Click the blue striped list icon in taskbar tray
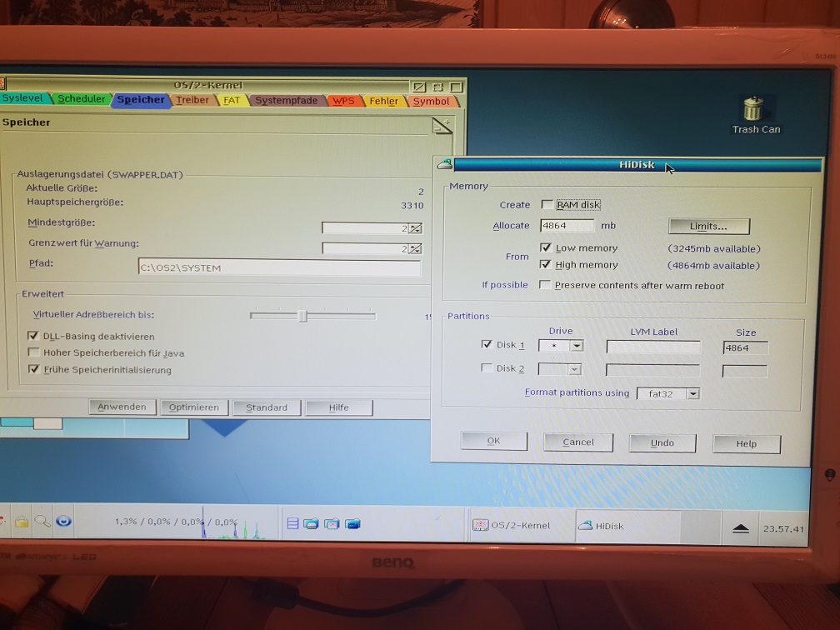Viewport: 840px width, 630px height. (x=292, y=523)
